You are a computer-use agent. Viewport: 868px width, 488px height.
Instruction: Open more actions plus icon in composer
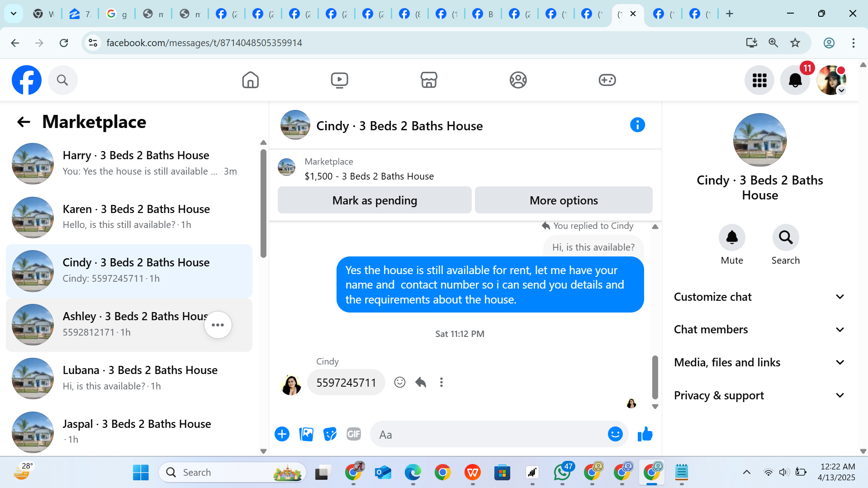pyautogui.click(x=282, y=434)
